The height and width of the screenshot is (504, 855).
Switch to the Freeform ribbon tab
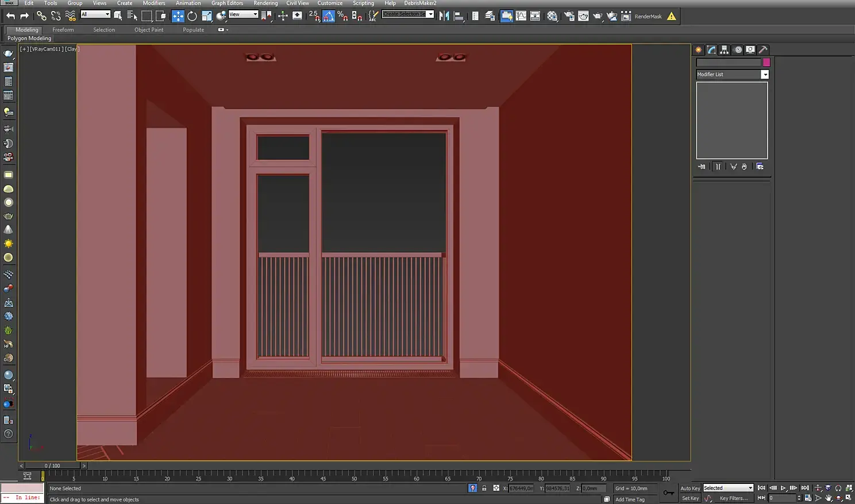point(63,30)
